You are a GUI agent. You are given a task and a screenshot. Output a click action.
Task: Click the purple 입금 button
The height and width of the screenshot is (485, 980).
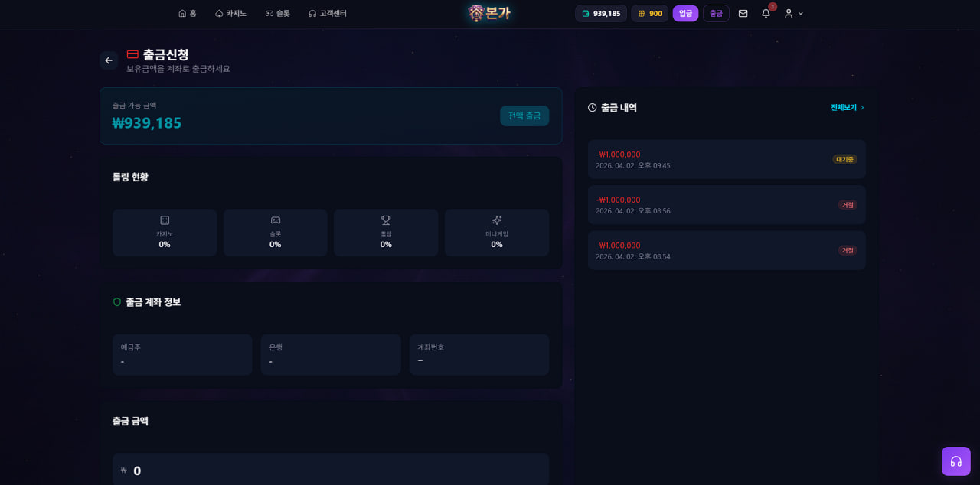tap(685, 13)
